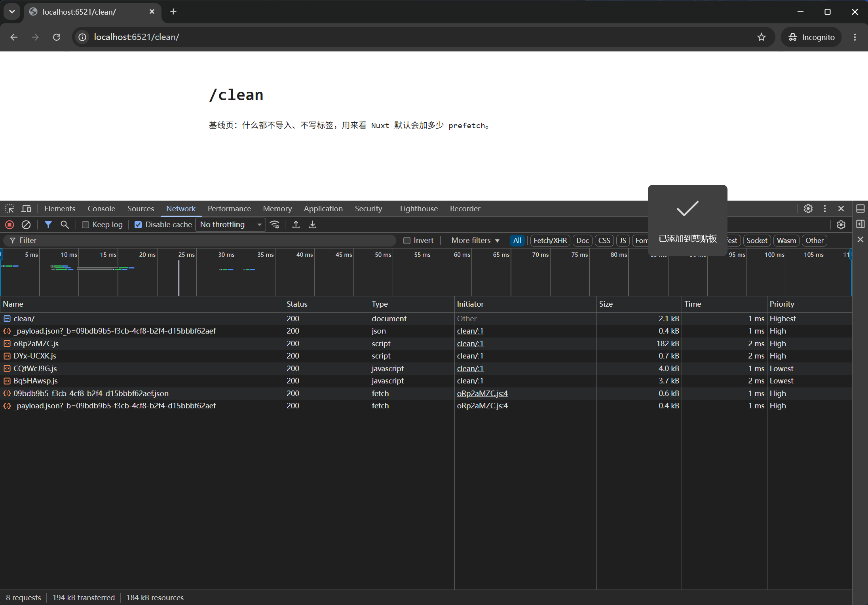868x605 pixels.
Task: Toggle the DevTools drawer icon
Action: tap(860, 209)
